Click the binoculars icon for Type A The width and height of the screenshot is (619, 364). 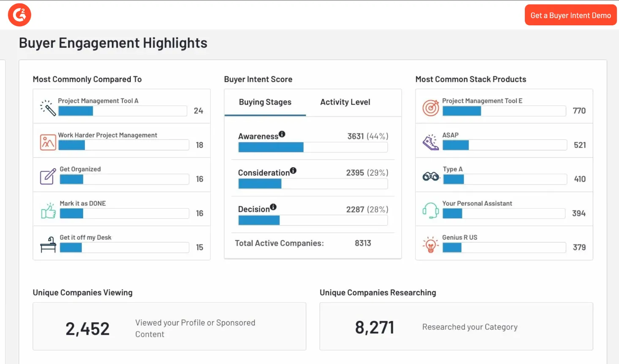click(431, 177)
